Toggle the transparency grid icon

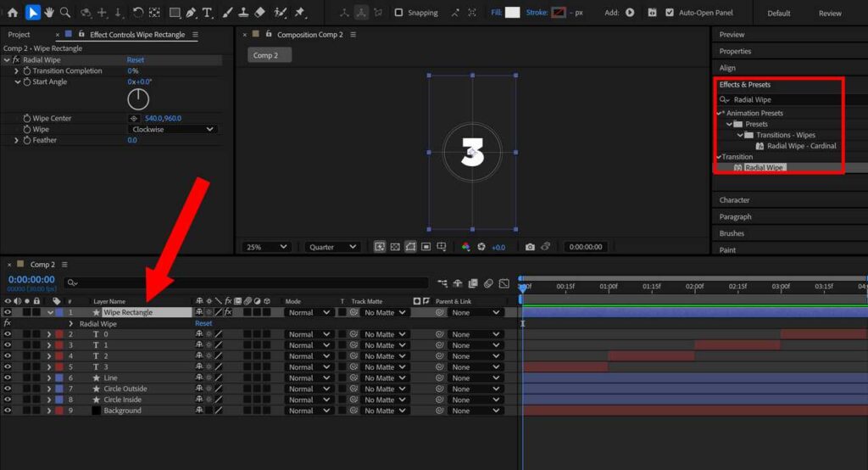pos(395,247)
